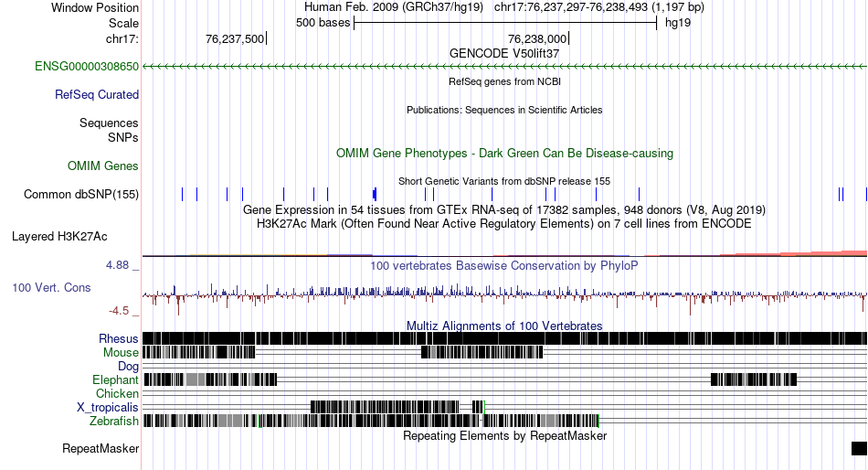868x470 pixels.
Task: Click the Elephant alignment label
Action: (x=115, y=380)
